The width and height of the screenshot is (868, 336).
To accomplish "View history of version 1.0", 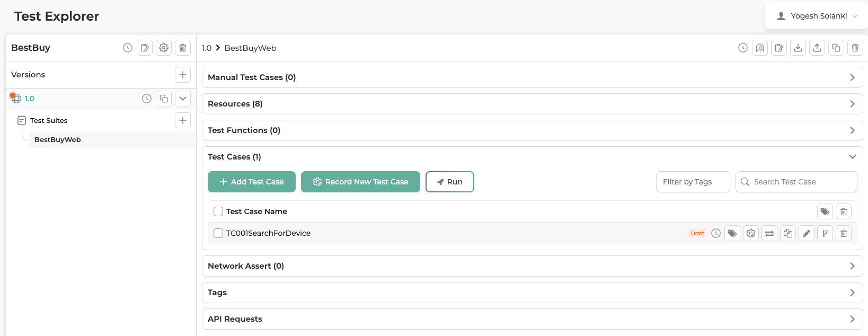I will pos(147,99).
